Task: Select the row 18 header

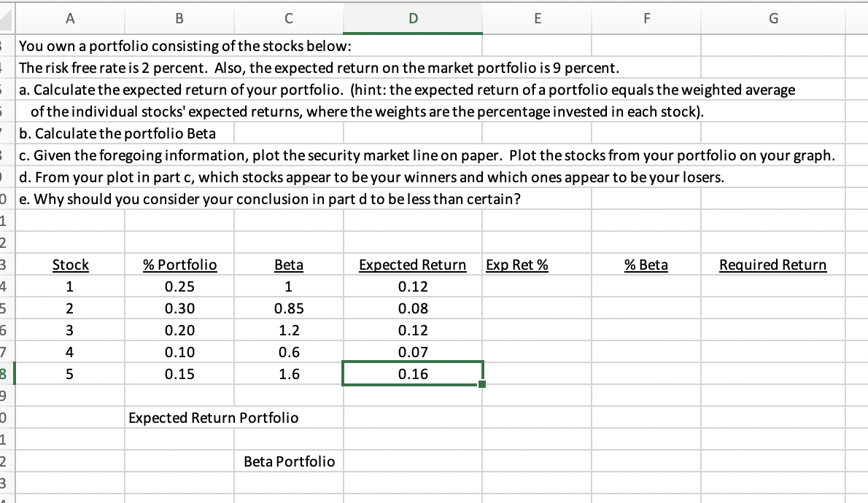Action: pyautogui.click(x=6, y=374)
